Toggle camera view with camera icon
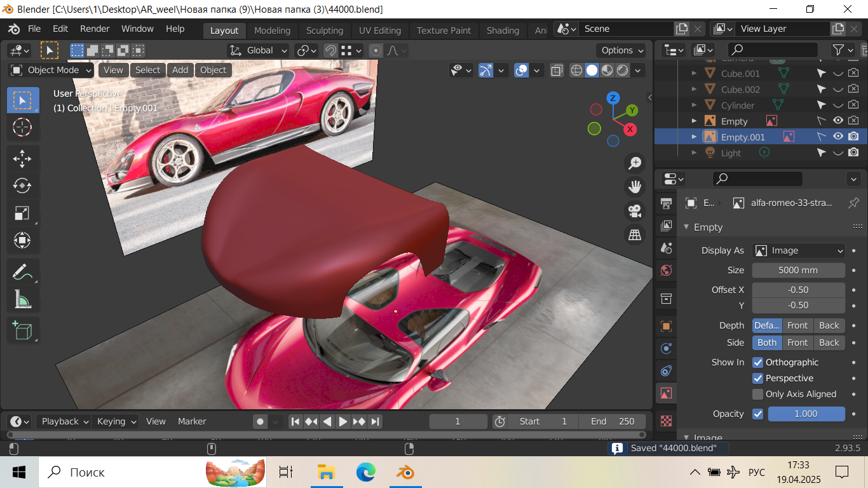The width and height of the screenshot is (868, 488). point(634,210)
